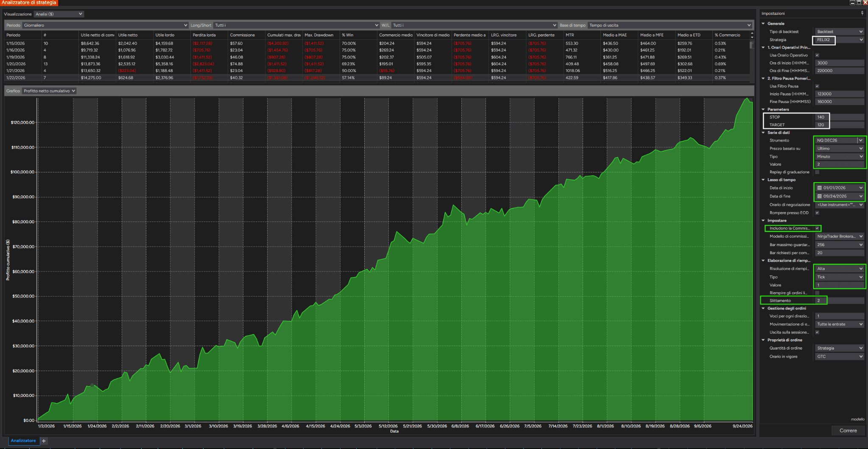Click the modello link
Viewport: 868px width, 449px height.
click(x=857, y=419)
